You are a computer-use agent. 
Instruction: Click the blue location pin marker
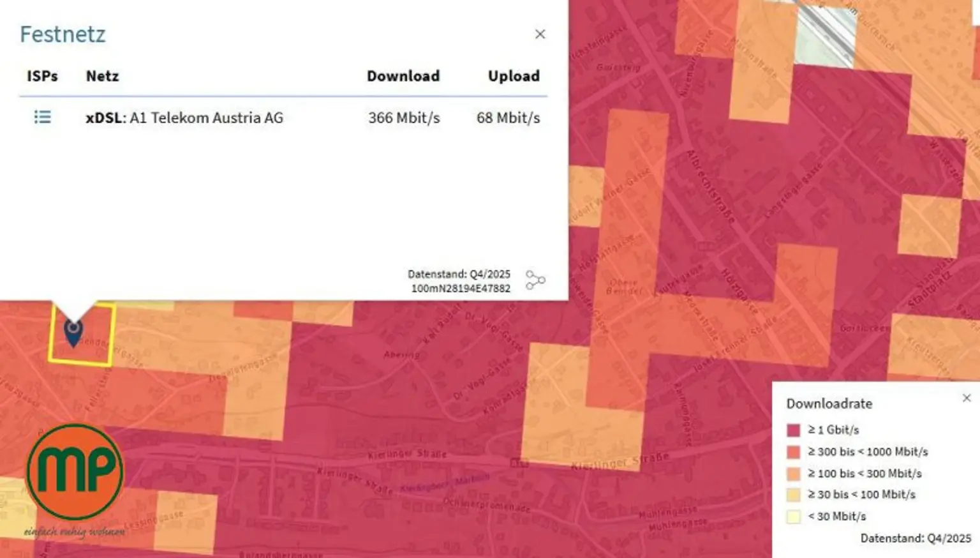pos(73,333)
